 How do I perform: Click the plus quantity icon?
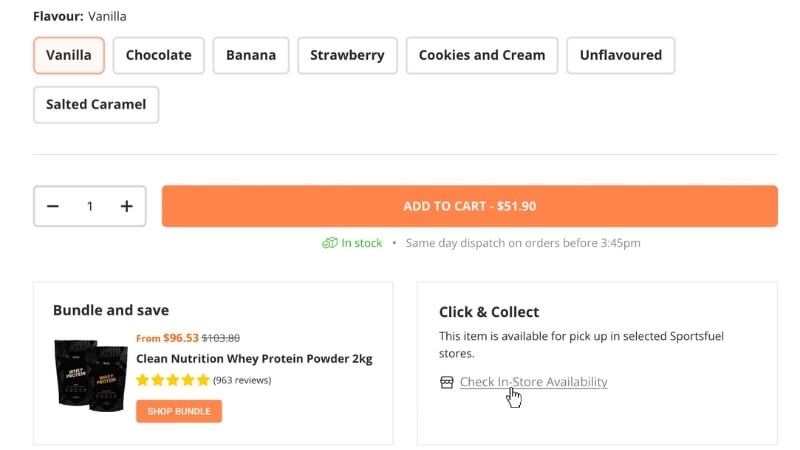127,206
